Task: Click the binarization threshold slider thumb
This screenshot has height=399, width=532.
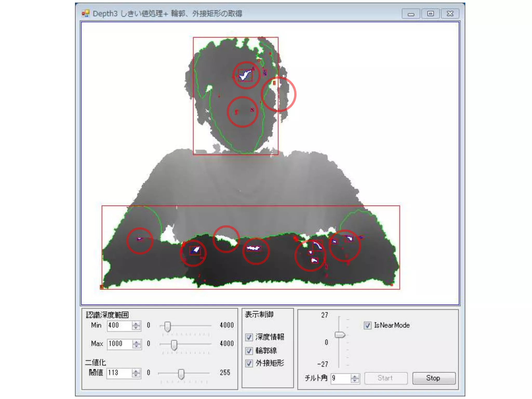Action: 181,374
